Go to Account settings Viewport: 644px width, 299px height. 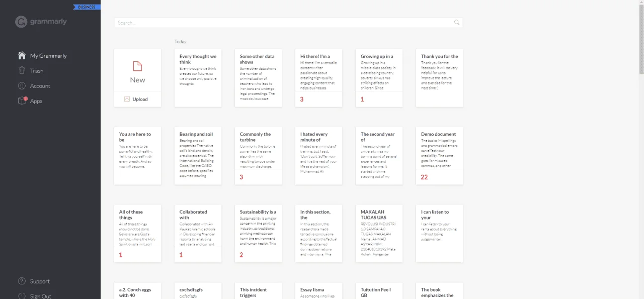tap(40, 86)
